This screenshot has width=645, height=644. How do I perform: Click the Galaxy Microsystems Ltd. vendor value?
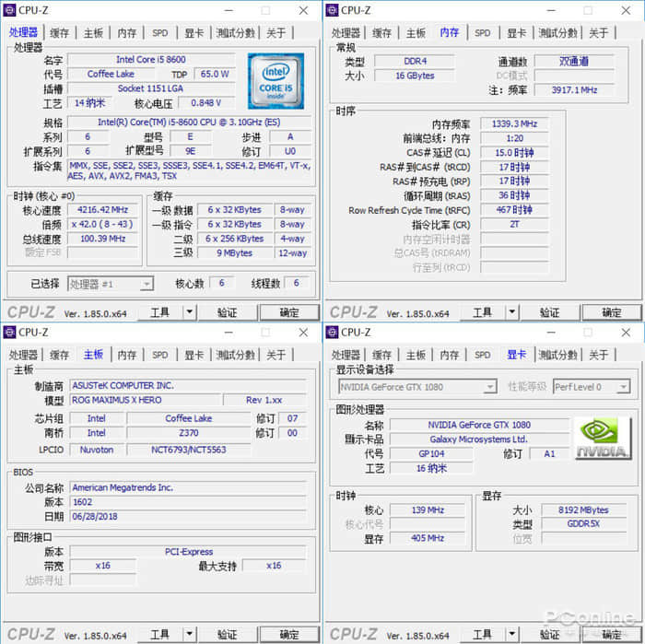tap(479, 439)
